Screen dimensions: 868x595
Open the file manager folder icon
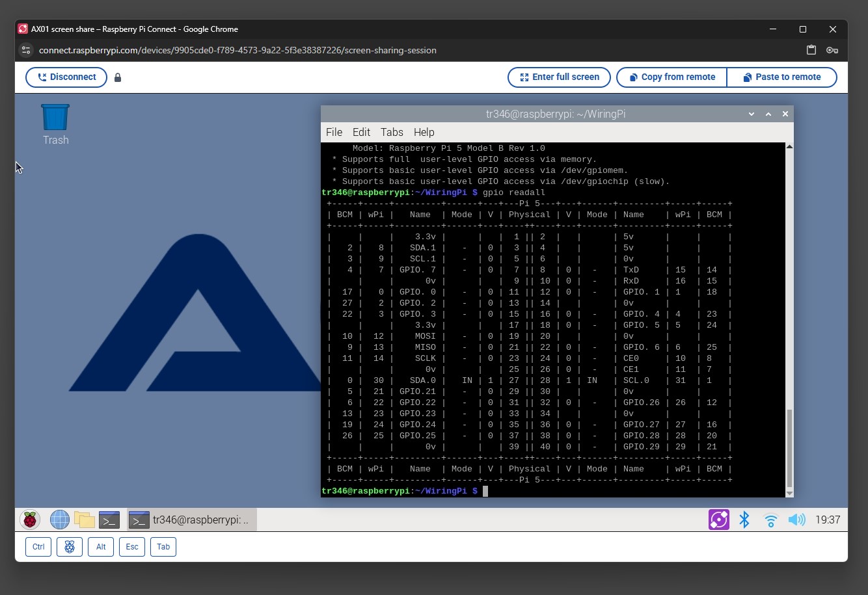84,520
